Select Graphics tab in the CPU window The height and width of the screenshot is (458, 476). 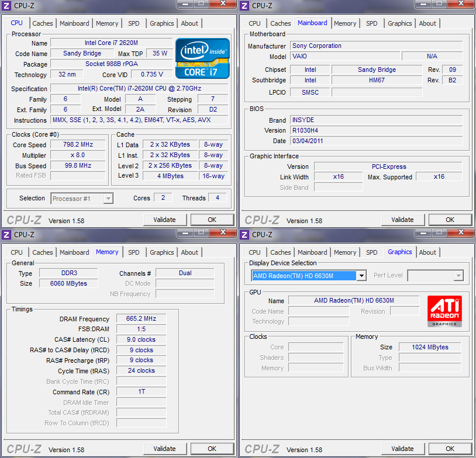(x=162, y=23)
